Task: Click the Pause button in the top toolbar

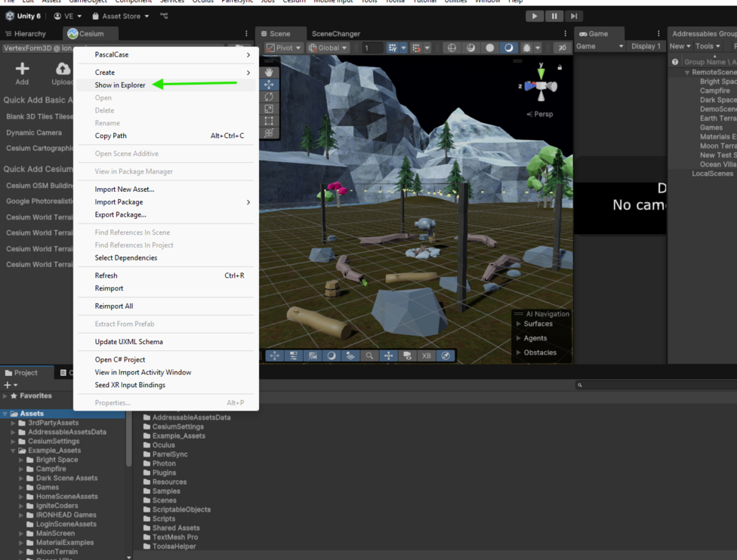Action: (x=554, y=16)
